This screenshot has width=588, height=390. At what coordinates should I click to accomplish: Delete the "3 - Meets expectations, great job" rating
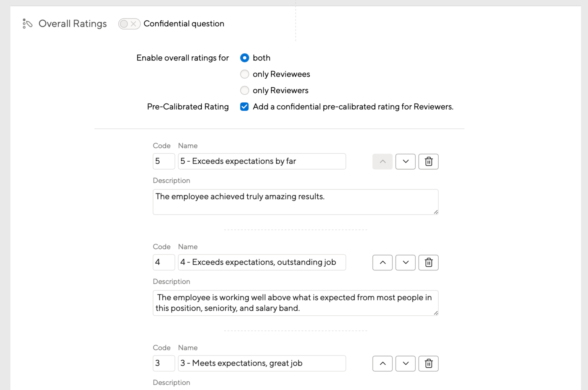[428, 364]
